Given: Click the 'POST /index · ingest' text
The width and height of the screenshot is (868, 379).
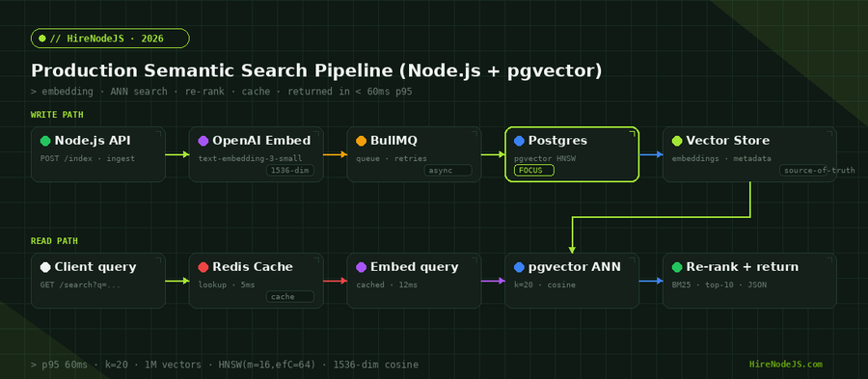Looking at the screenshot, I should click(88, 159).
